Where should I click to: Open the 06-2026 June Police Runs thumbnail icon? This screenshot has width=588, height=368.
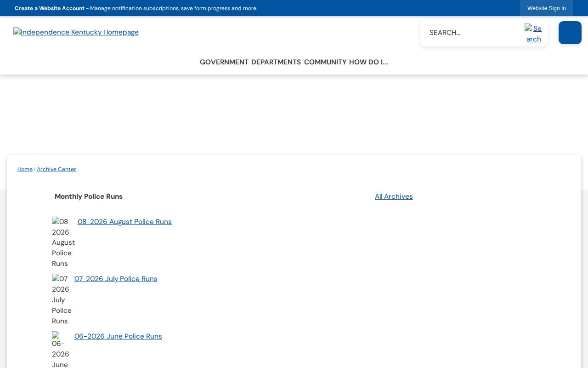tap(61, 350)
